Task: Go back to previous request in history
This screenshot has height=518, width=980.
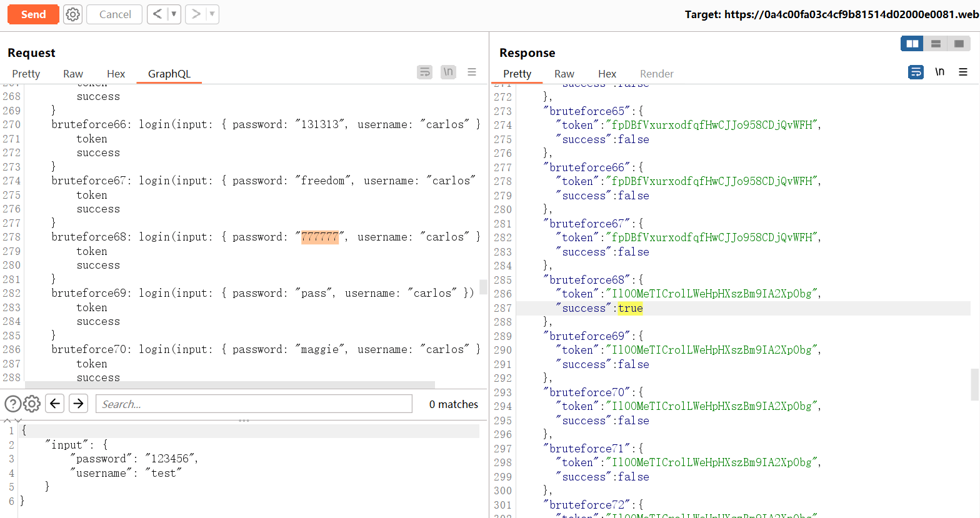Action: 157,14
